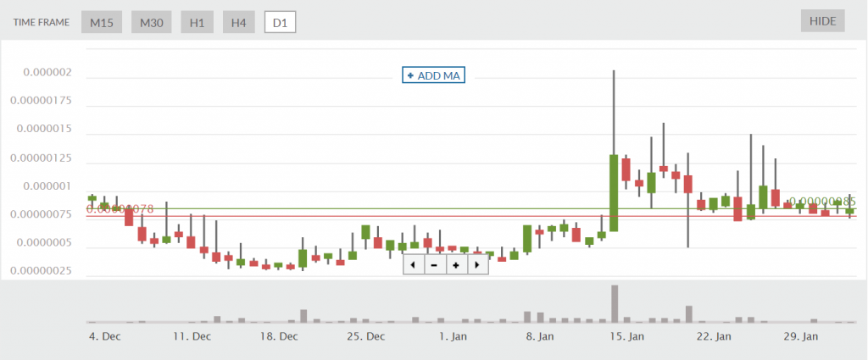868x360 pixels.
Task: Select the M15 time frame
Action: pos(102,23)
